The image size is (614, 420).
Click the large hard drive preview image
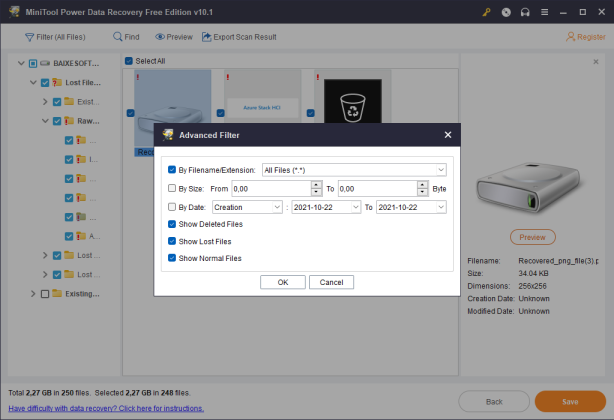[529, 188]
